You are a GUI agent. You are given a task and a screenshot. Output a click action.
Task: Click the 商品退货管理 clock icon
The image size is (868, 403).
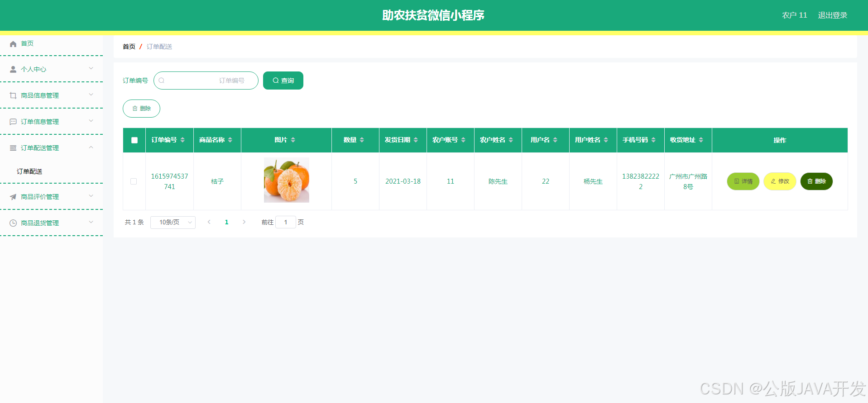13,223
